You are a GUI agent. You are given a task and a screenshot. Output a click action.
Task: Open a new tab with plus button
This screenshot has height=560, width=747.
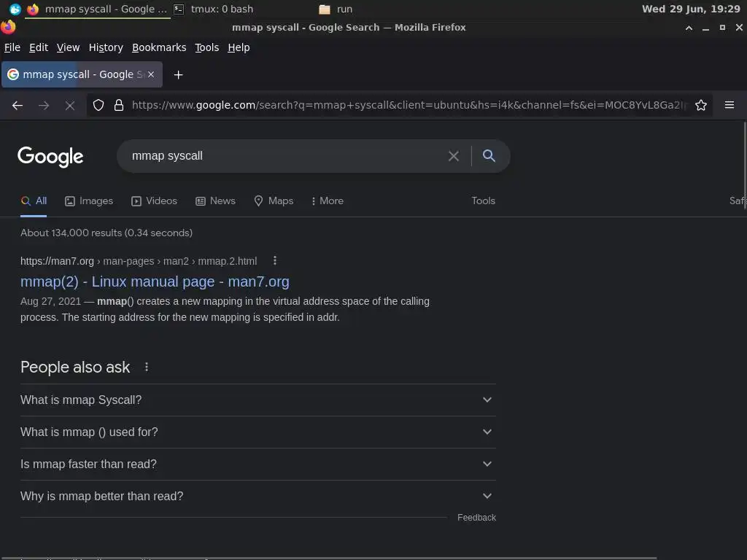(x=178, y=75)
